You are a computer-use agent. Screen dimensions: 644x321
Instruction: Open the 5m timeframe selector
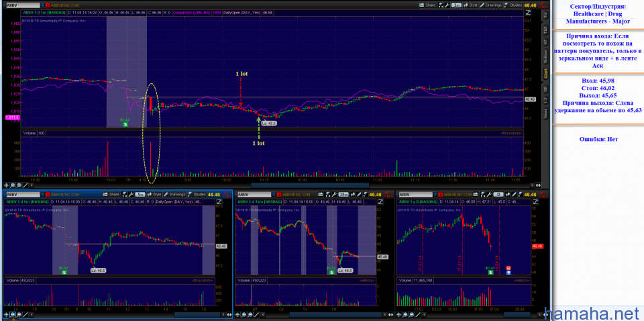(x=140, y=194)
